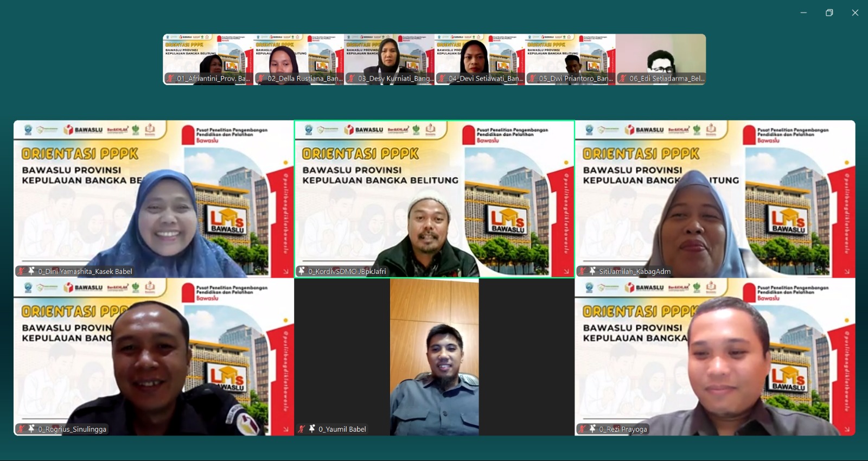Select the 04_Devi Setiawati video thumbnail
This screenshot has width=868, height=461.
(480, 59)
